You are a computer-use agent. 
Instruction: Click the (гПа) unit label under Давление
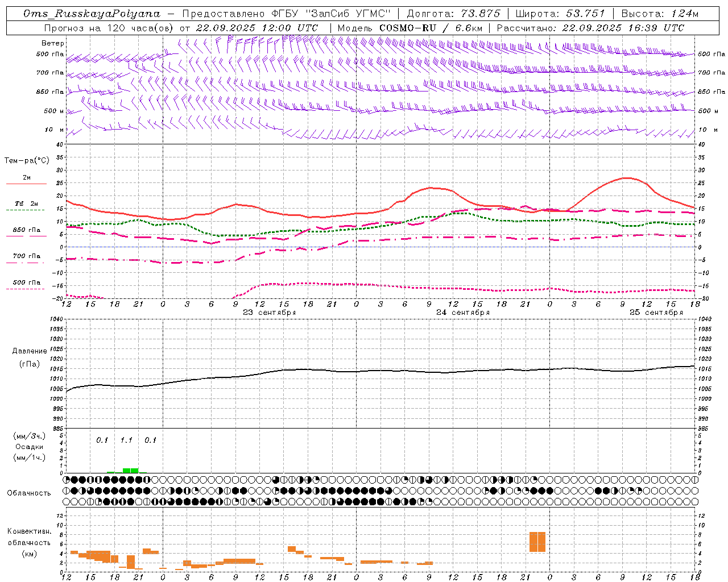30,364
